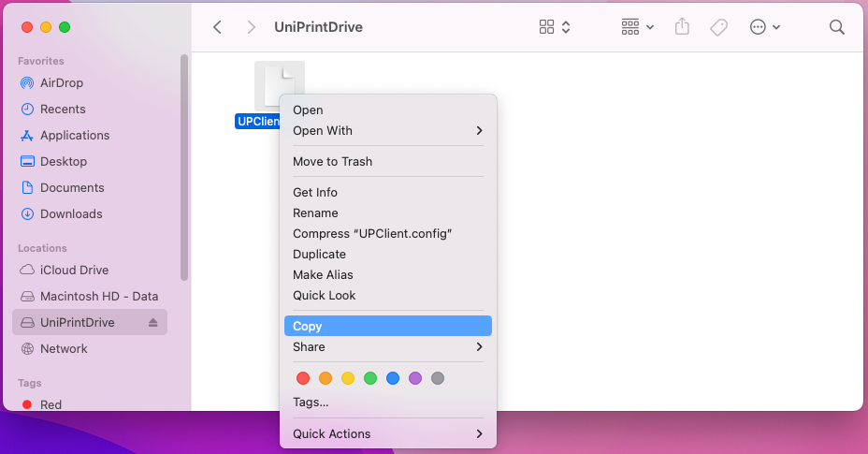The height and width of the screenshot is (454, 868).
Task: Expand the Open With submenu
Action: click(x=387, y=131)
